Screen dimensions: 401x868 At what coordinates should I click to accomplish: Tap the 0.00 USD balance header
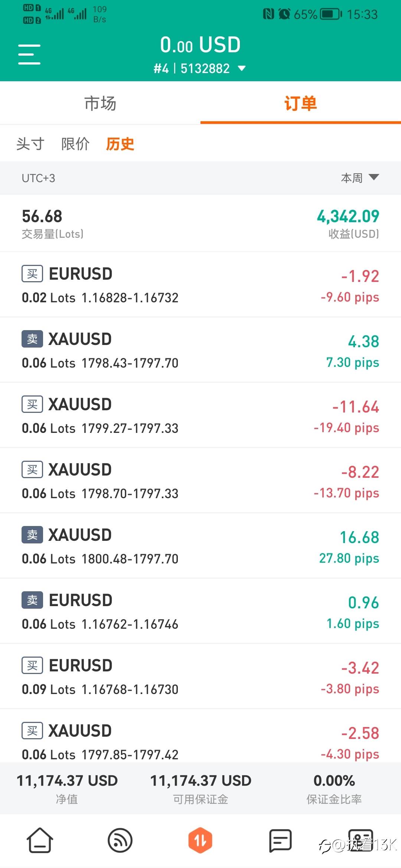click(x=200, y=45)
